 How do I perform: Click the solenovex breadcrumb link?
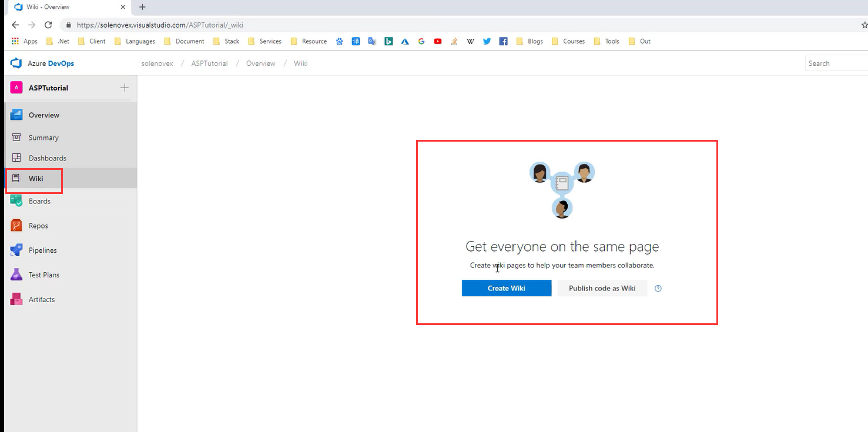(157, 63)
